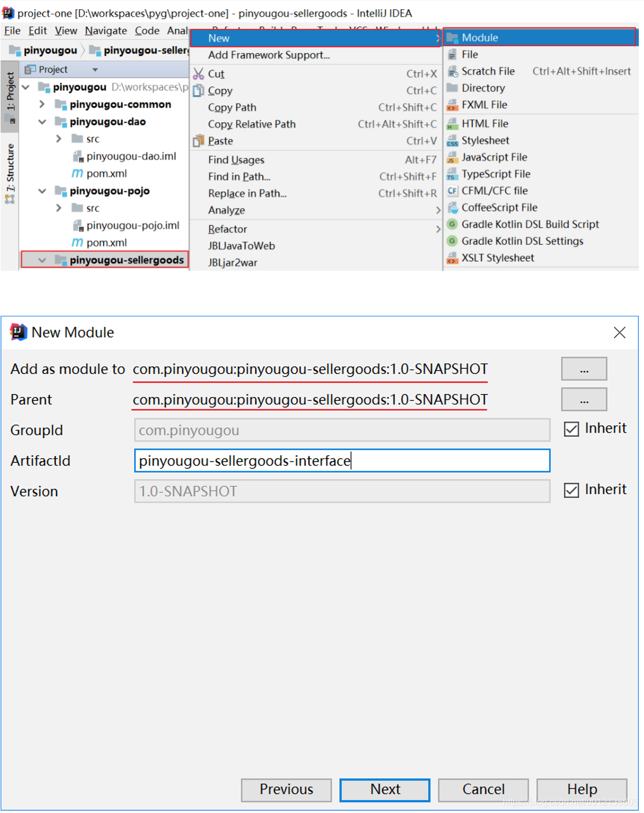644x813 pixels.
Task: Open the 7: Structure tool window tab
Action: (10, 173)
